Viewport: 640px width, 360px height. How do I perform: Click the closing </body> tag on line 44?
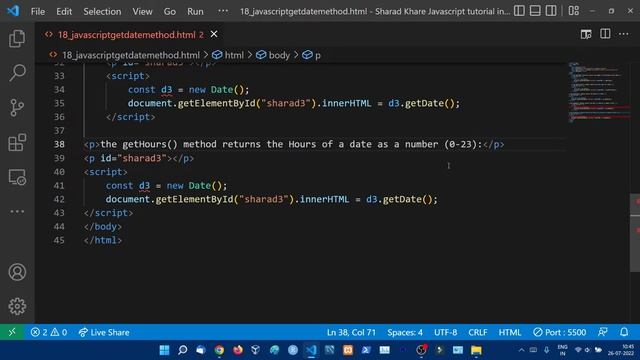pyautogui.click(x=103, y=227)
